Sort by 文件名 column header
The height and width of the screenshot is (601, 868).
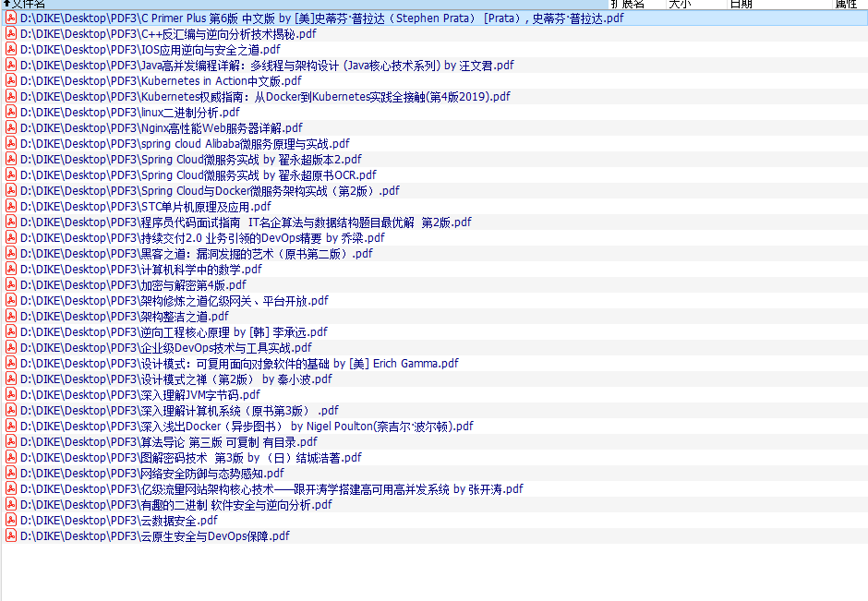[305, 4]
